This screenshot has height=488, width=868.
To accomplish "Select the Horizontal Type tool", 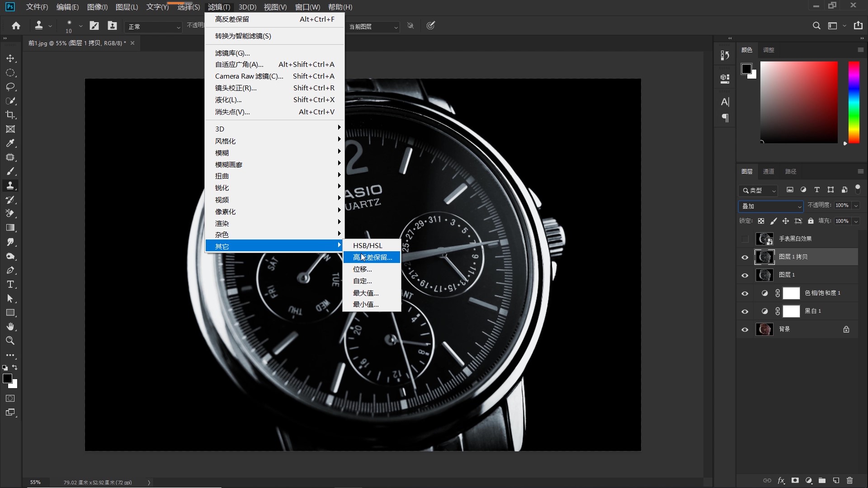I will (10, 284).
